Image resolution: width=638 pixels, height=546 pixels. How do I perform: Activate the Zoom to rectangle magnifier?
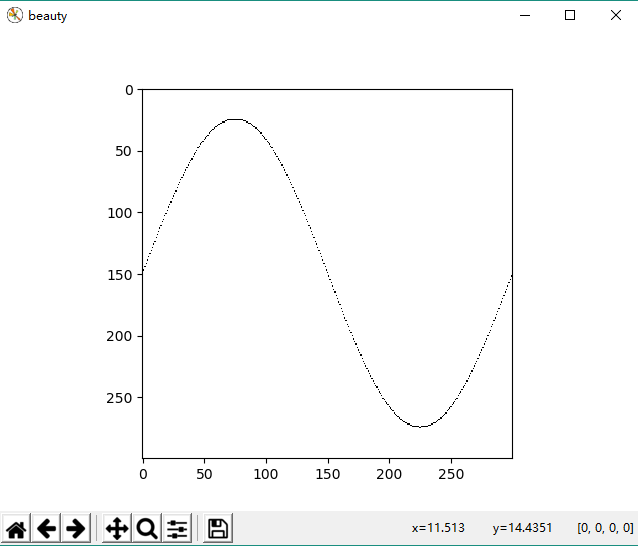click(x=146, y=529)
